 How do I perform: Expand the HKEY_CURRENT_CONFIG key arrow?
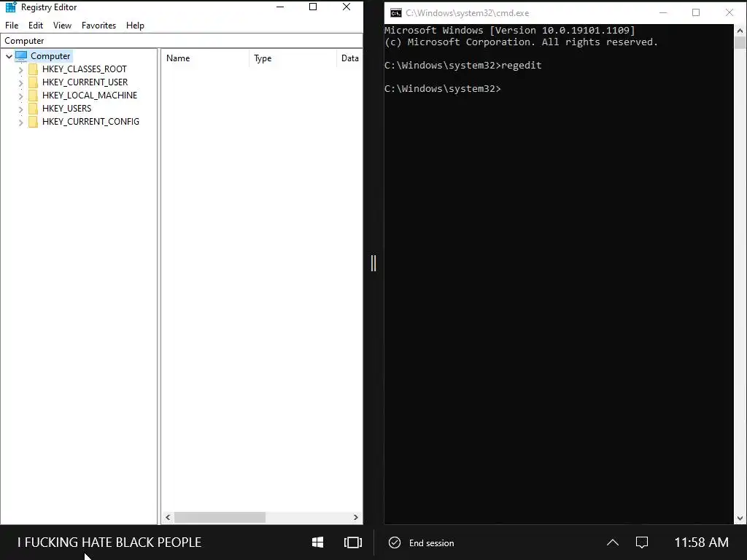pyautogui.click(x=20, y=122)
